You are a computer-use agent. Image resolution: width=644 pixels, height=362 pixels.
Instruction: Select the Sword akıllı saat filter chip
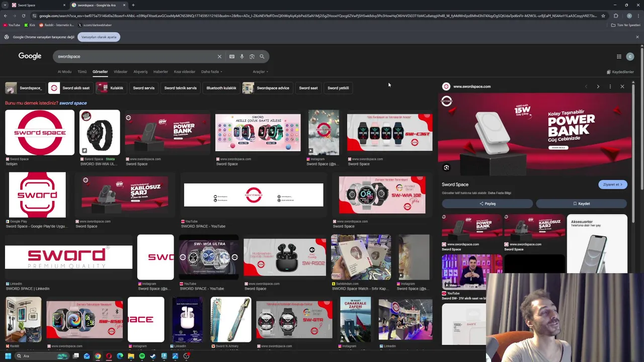tap(70, 88)
